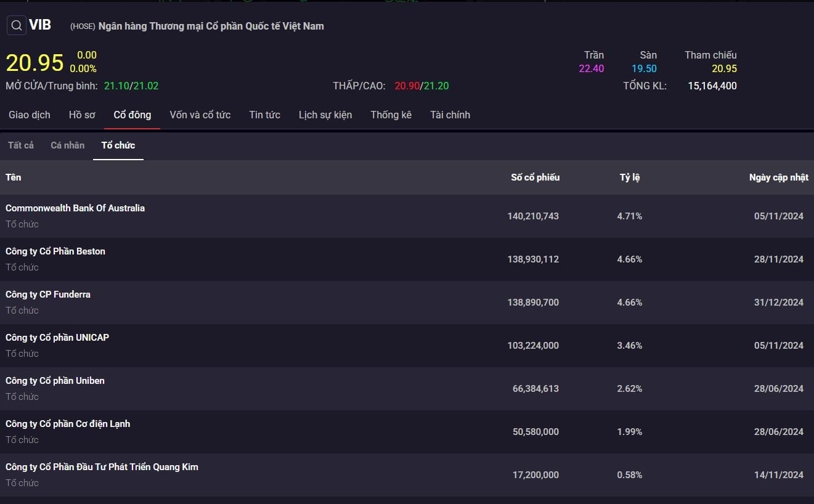The image size is (814, 504).
Task: Filter by Cá nhân shareholders
Action: 68,145
